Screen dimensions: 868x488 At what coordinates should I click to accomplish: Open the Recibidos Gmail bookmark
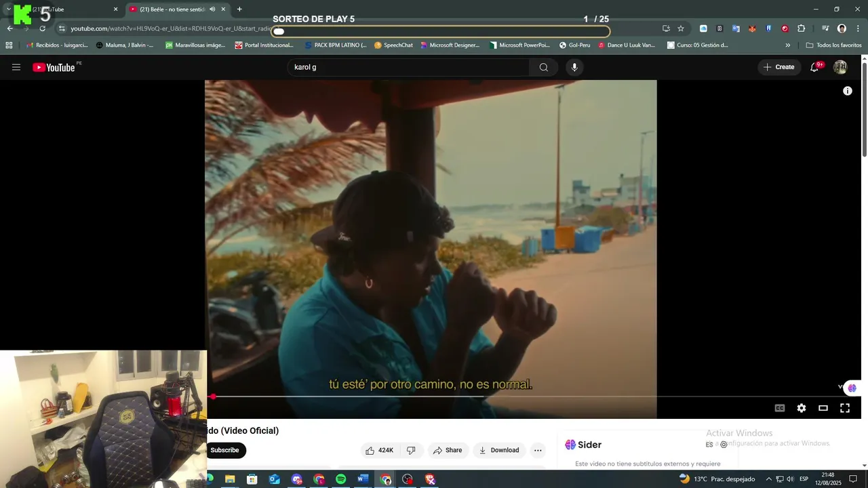coord(58,45)
